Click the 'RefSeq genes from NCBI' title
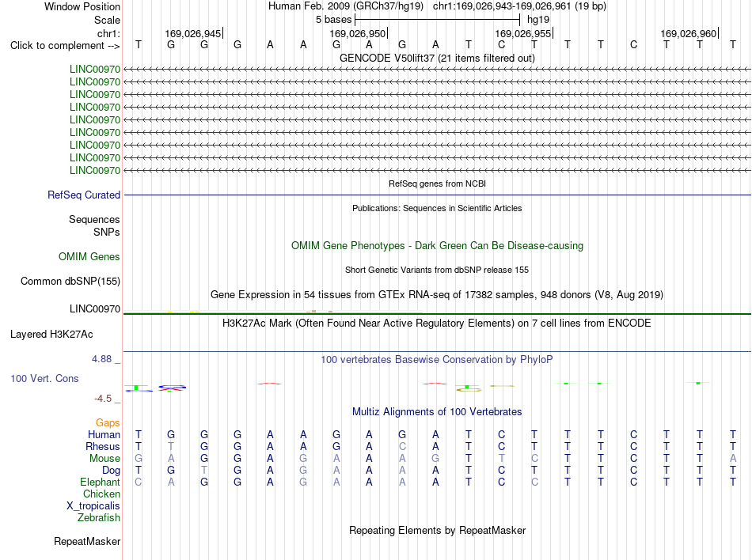This screenshot has height=560, width=752. [437, 184]
